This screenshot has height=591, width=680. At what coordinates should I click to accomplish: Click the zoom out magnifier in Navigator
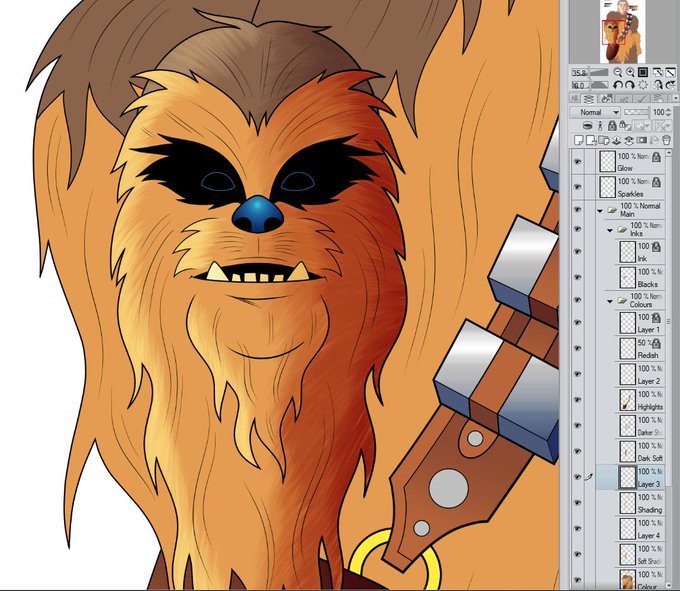pyautogui.click(x=618, y=72)
